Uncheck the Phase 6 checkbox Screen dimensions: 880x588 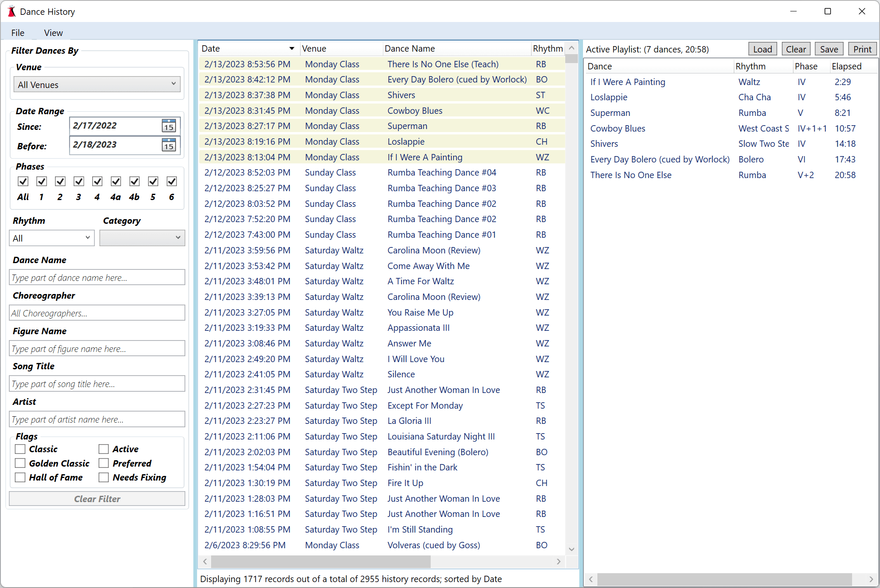pyautogui.click(x=172, y=181)
